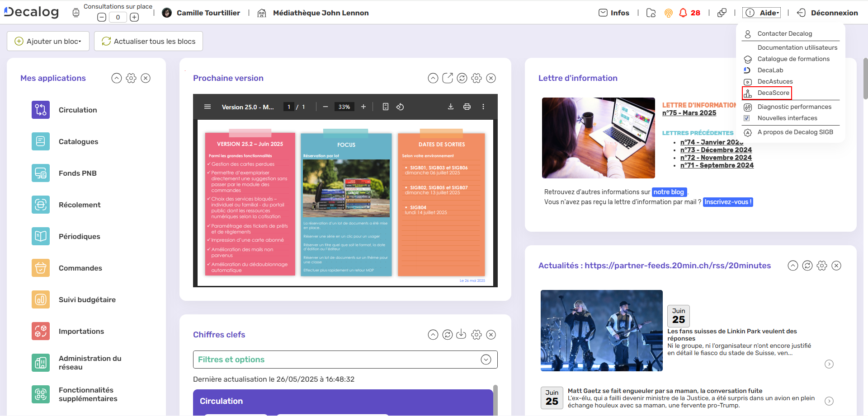Open the notre blog link
Screen dimensions: 868x416
click(669, 192)
